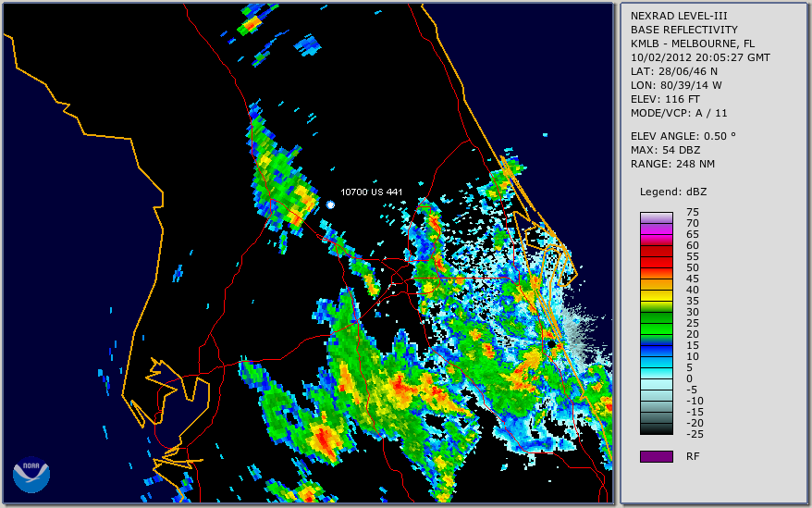The width and height of the screenshot is (812, 508).
Task: Click the 0 value on the legend
Action: (x=689, y=379)
